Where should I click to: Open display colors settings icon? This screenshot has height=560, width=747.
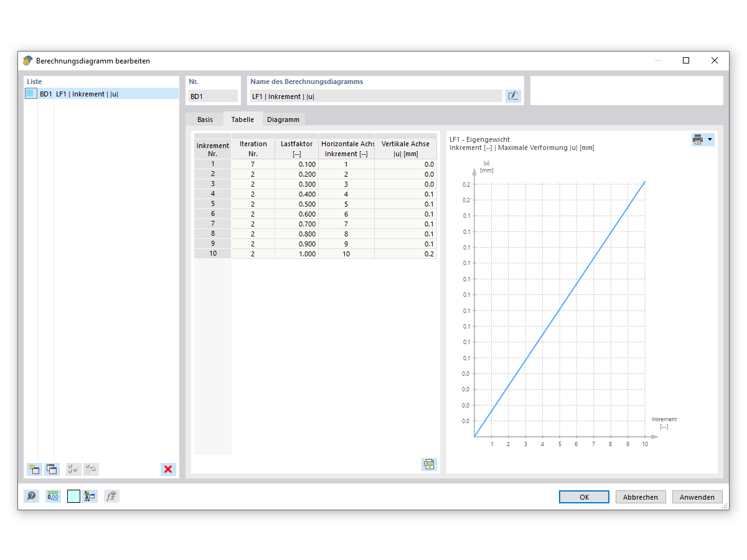(x=89, y=496)
